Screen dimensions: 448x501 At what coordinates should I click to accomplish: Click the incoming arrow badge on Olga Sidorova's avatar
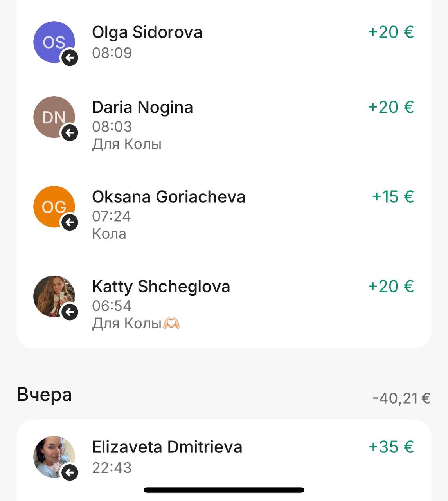click(70, 58)
